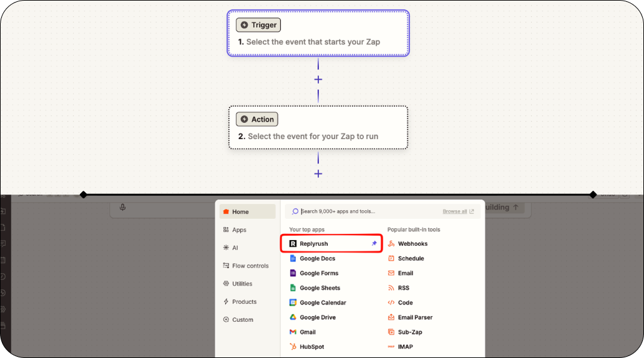Click the microphone icon behind the dialog

122,207
